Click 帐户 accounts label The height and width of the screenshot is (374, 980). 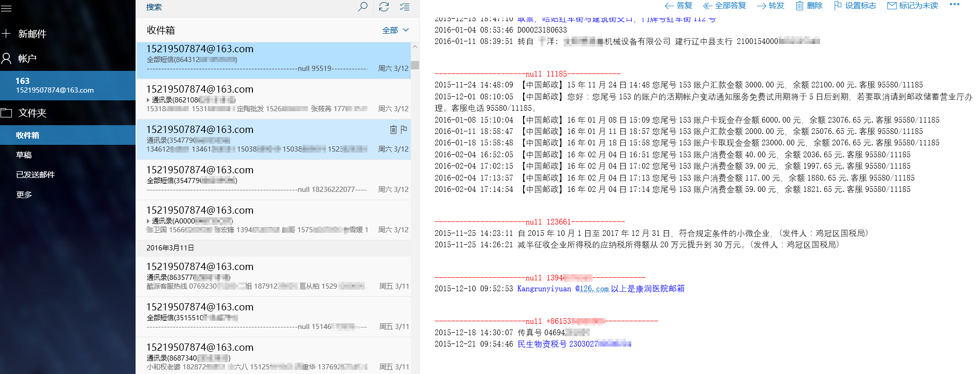(x=27, y=58)
